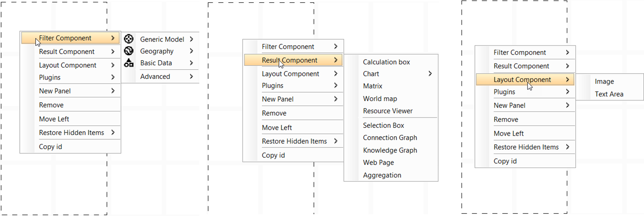Select the highlighted Layout Component entry
644x216 pixels.
pos(522,80)
